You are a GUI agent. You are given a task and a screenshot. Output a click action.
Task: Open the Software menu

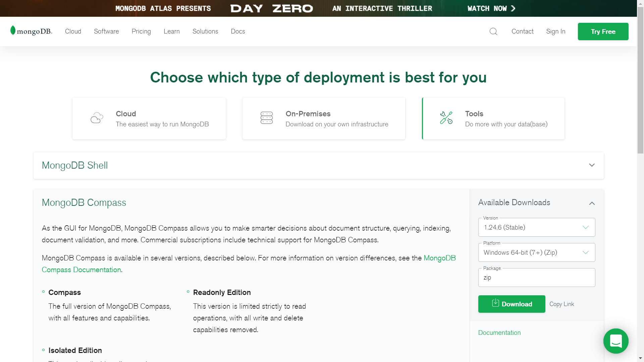click(x=106, y=32)
